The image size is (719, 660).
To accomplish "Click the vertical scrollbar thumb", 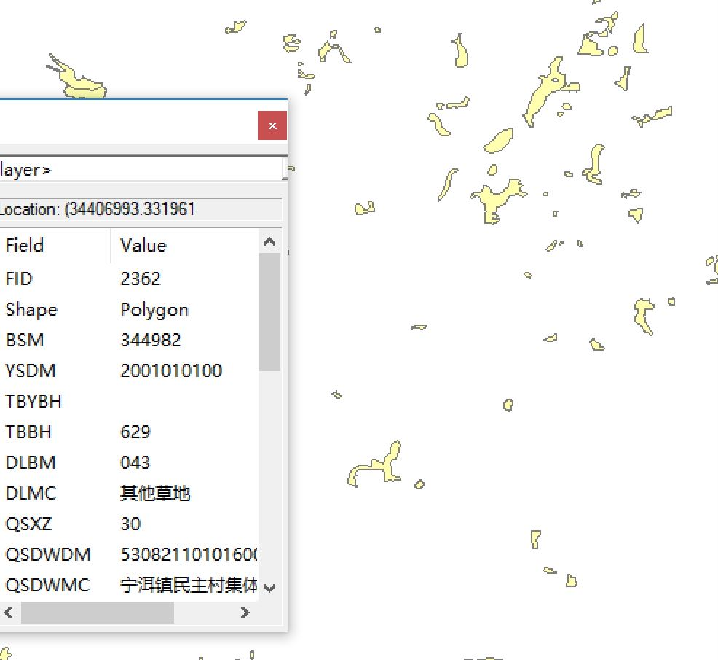I will [x=269, y=310].
